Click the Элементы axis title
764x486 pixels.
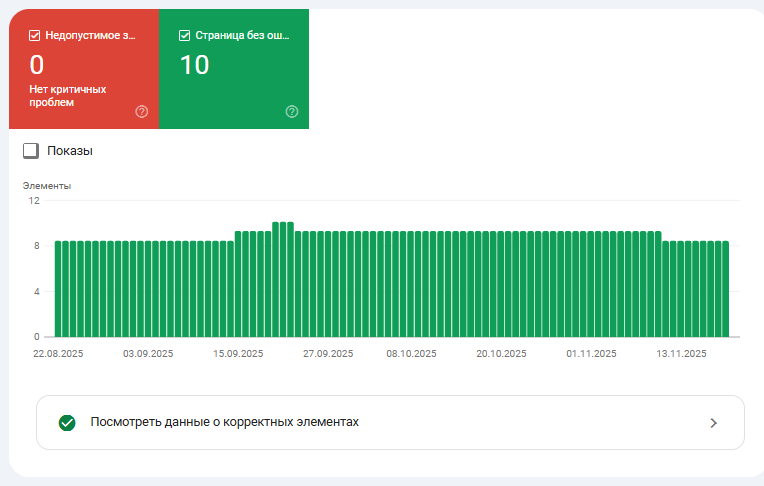pos(47,186)
